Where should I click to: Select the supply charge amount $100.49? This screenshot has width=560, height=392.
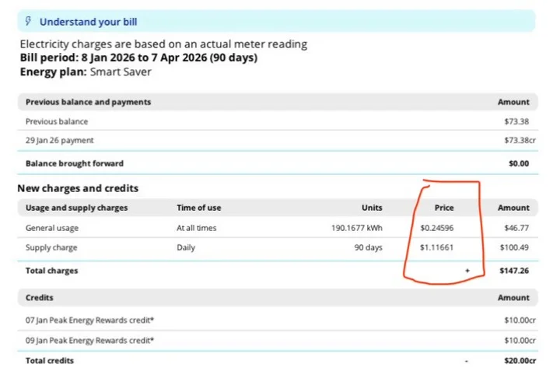pos(514,247)
